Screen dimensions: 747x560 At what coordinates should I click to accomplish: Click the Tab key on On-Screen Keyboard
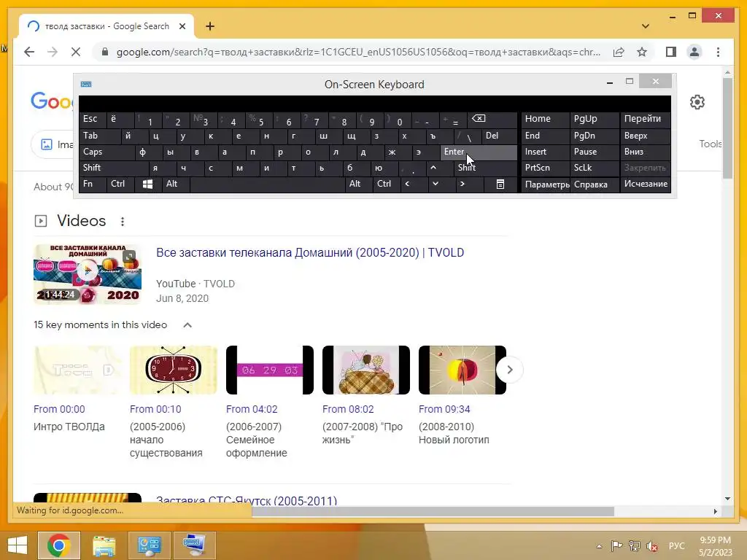[x=100, y=136]
